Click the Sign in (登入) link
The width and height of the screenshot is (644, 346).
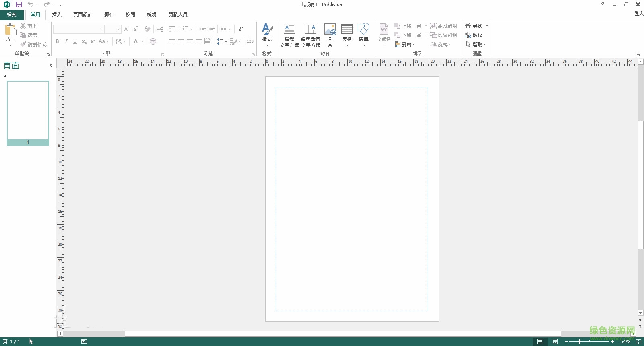639,14
